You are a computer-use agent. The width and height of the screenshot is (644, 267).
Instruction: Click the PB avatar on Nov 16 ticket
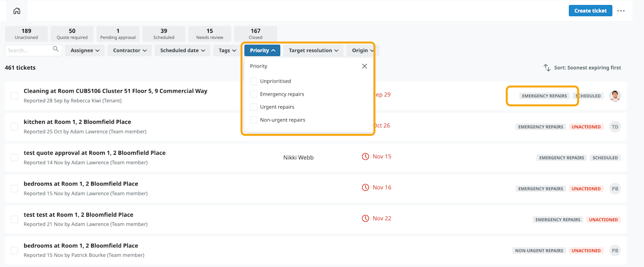pos(615,189)
